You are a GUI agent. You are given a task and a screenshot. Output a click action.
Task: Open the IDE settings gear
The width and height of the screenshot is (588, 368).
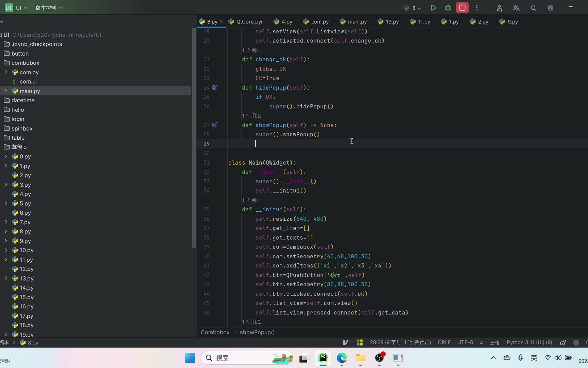pos(551,7)
